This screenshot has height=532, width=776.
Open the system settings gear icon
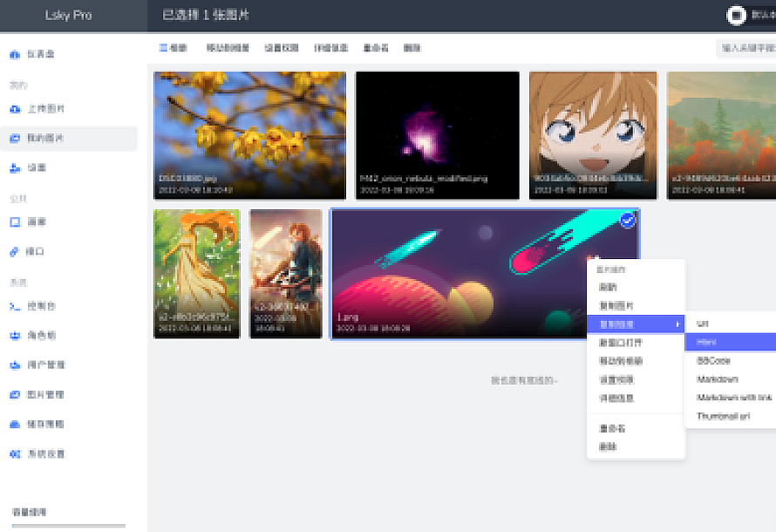pyautogui.click(x=15, y=454)
